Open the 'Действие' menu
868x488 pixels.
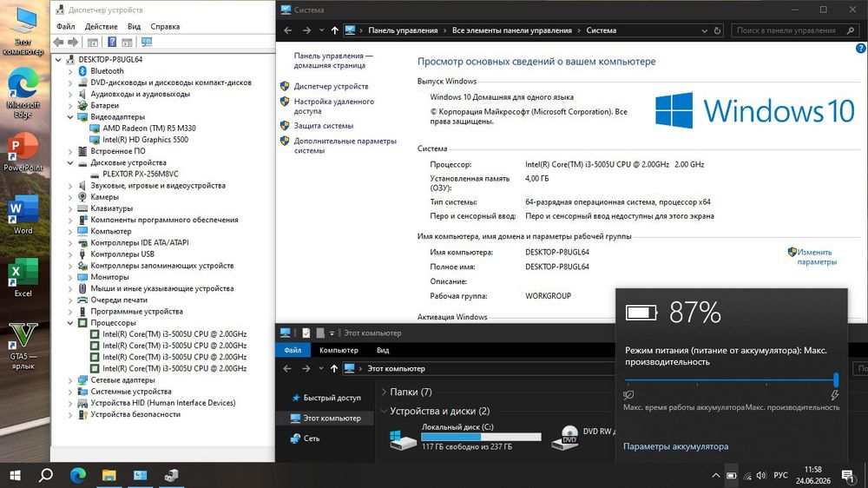coord(101,27)
